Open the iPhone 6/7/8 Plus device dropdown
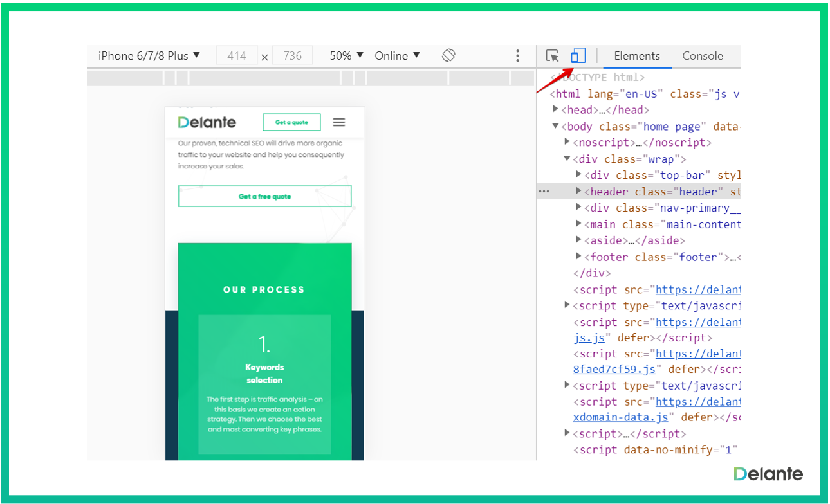Screen dimensions: 830x504 point(149,56)
